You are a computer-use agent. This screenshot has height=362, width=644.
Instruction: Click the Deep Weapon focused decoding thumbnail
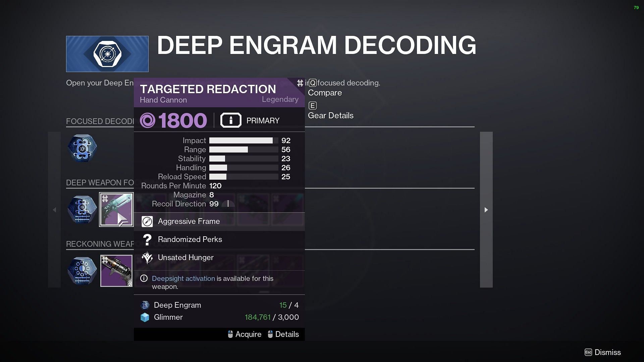pyautogui.click(x=116, y=210)
